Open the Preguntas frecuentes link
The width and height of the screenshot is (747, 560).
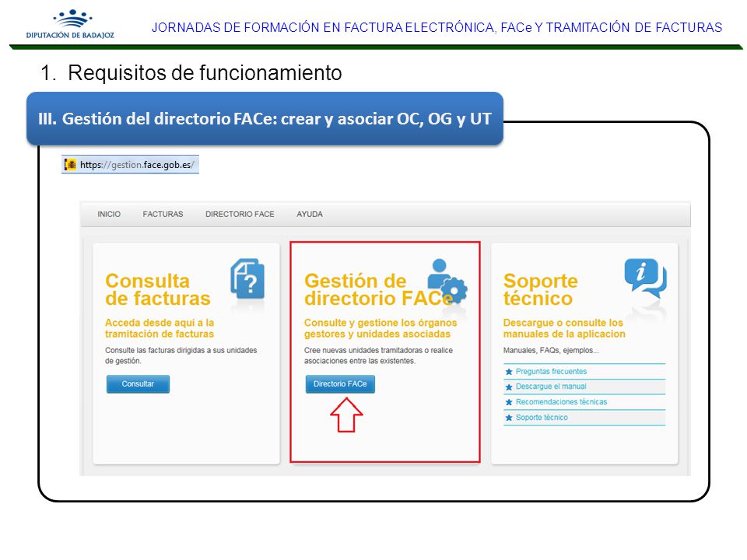tap(551, 372)
